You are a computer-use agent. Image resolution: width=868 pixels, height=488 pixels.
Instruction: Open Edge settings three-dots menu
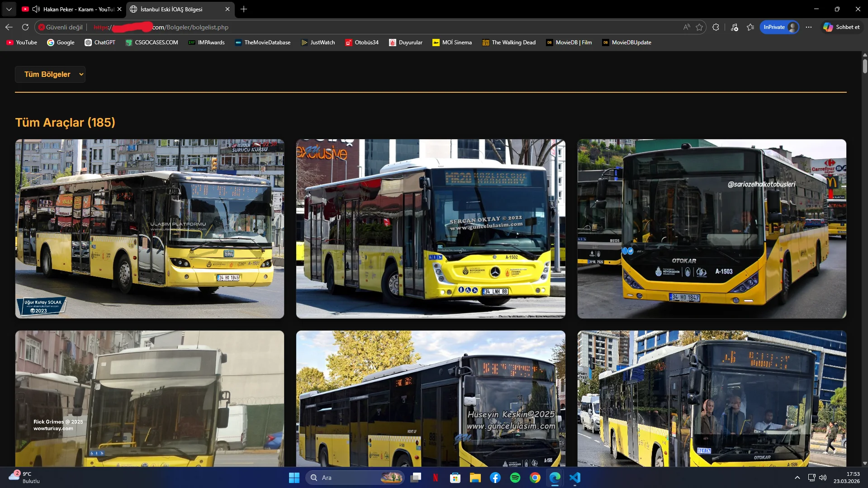(x=809, y=27)
